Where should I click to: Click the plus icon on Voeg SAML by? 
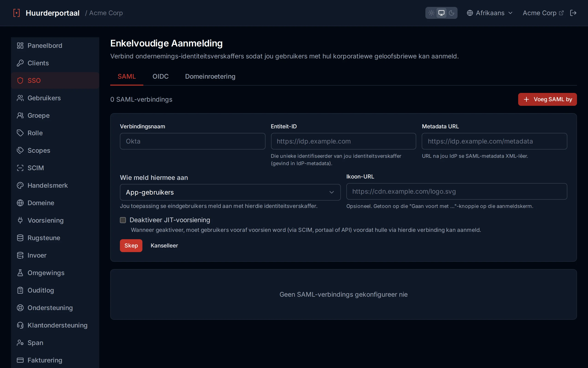coord(526,99)
